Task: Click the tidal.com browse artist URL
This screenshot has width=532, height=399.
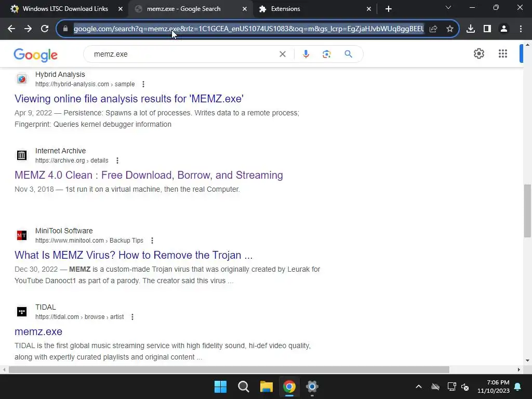Action: point(79,317)
